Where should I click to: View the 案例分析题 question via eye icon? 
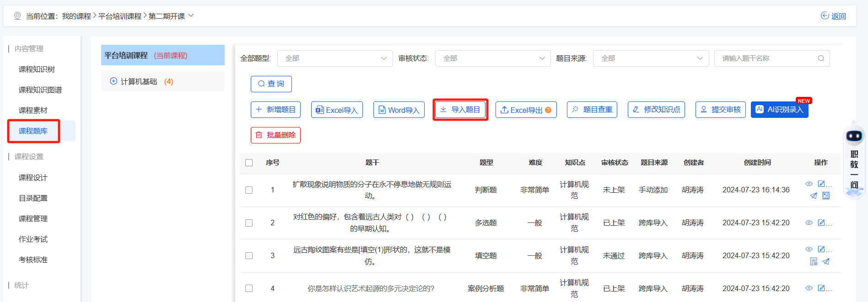pos(809,288)
